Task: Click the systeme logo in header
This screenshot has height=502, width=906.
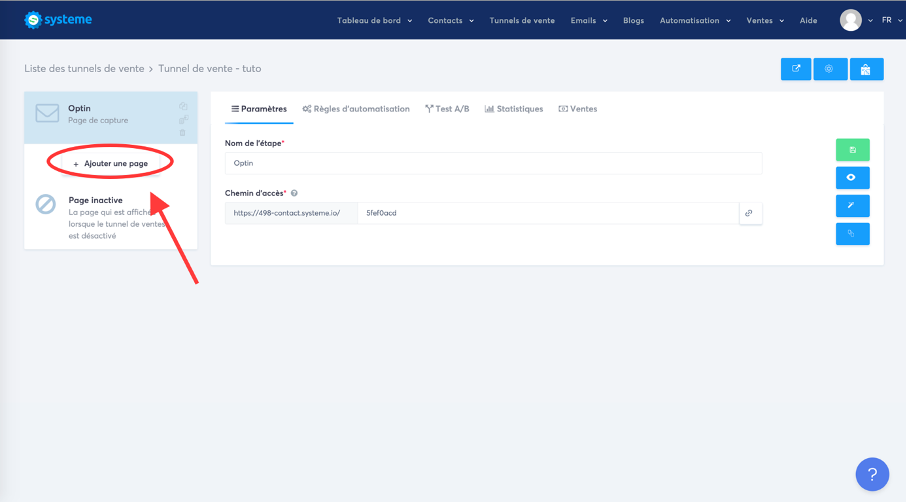Action: [58, 20]
